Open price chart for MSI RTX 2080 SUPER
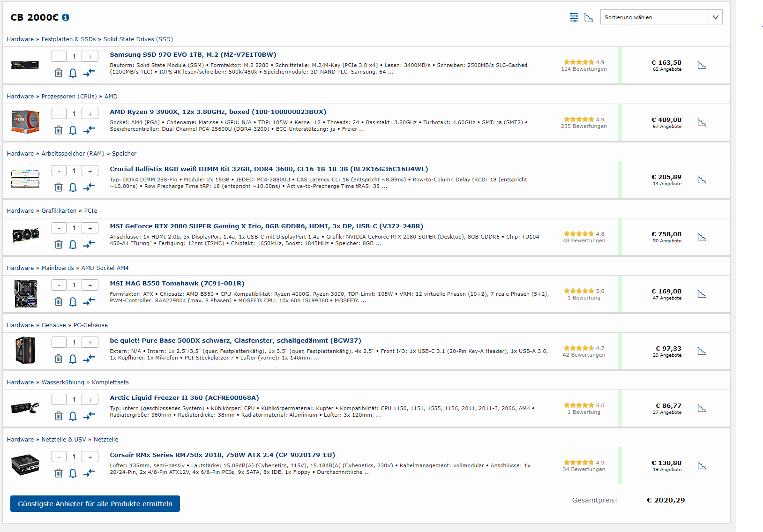This screenshot has width=763, height=532. [x=702, y=237]
